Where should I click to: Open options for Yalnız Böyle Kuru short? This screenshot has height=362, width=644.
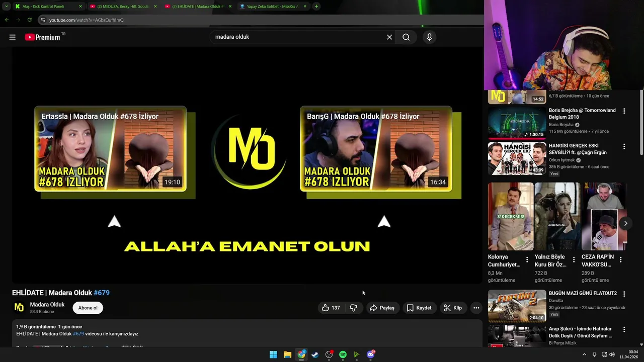pyautogui.click(x=574, y=260)
